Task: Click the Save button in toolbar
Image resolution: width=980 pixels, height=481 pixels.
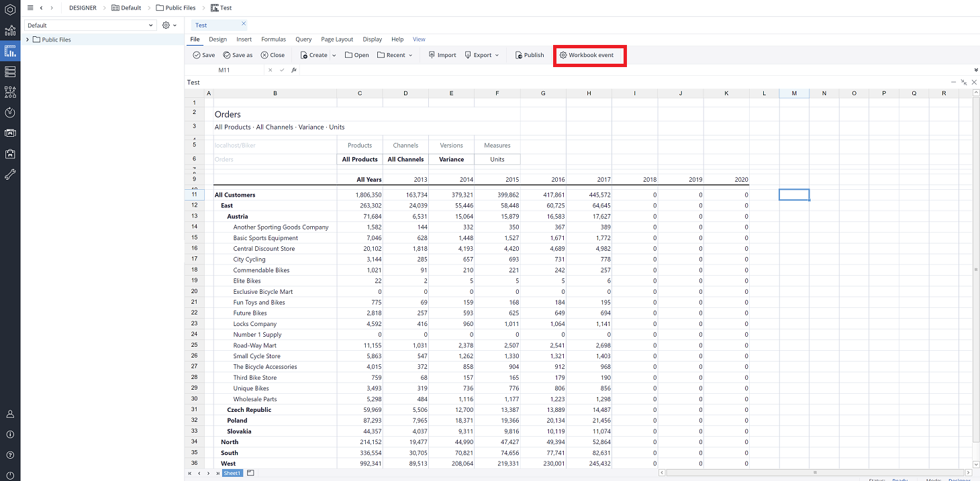Action: [204, 55]
